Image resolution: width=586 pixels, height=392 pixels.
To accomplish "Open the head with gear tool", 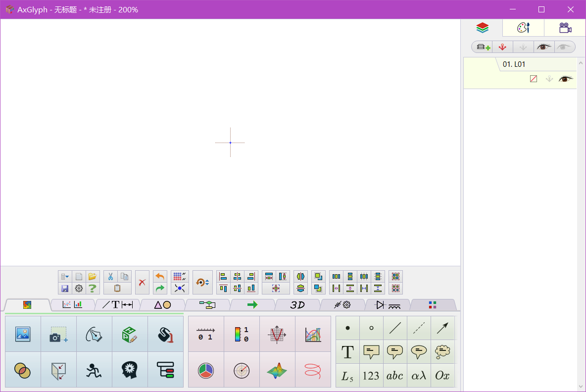I will coord(130,370).
